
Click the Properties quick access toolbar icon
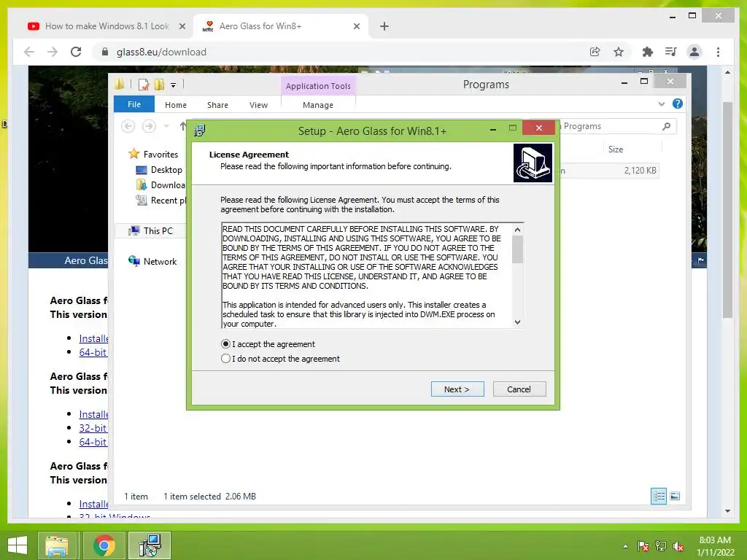144,85
